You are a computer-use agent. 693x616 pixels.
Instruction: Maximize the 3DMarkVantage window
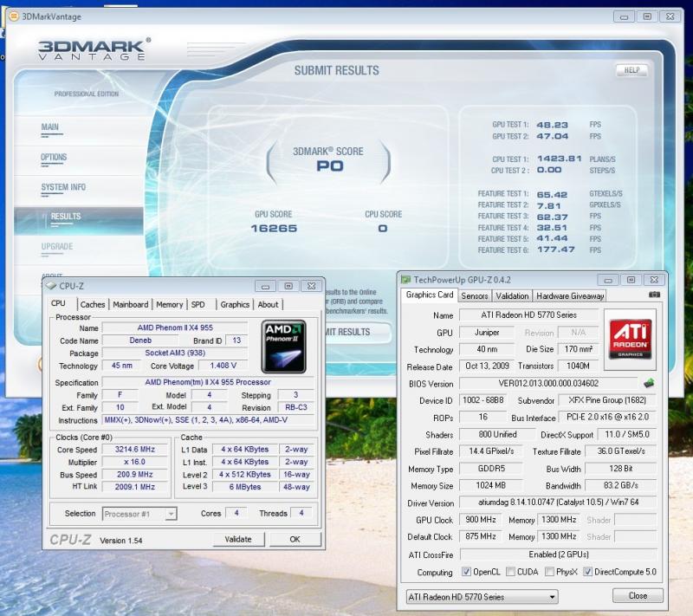(647, 16)
